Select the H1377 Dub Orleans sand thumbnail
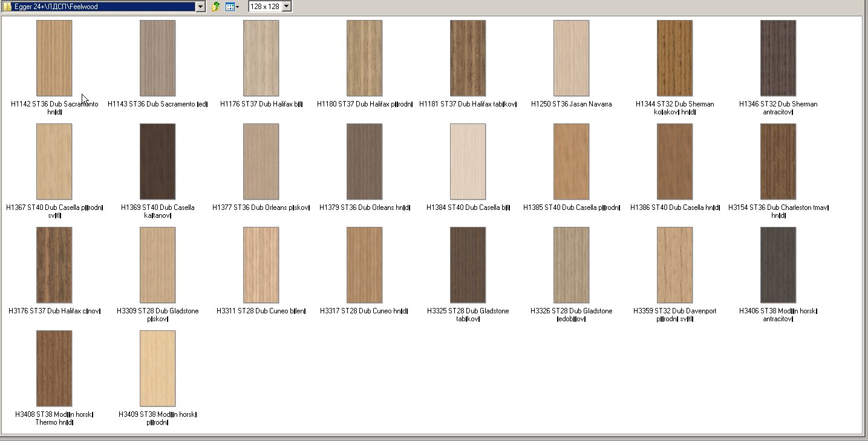Viewport: 868px width, 441px height. click(261, 162)
